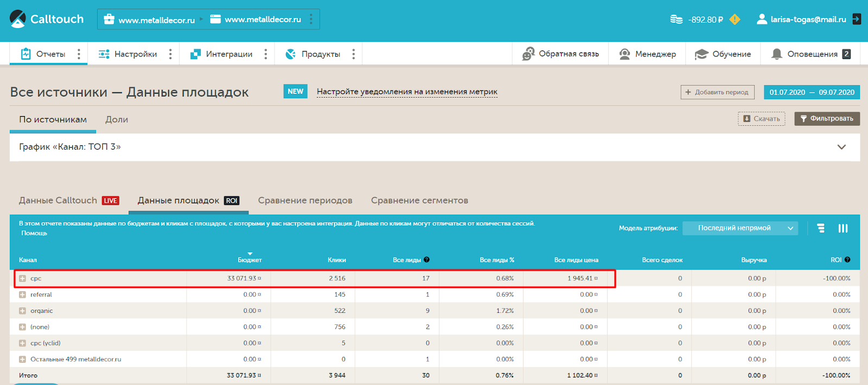
Task: Click the Все лиды help icon
Action: tap(427, 260)
